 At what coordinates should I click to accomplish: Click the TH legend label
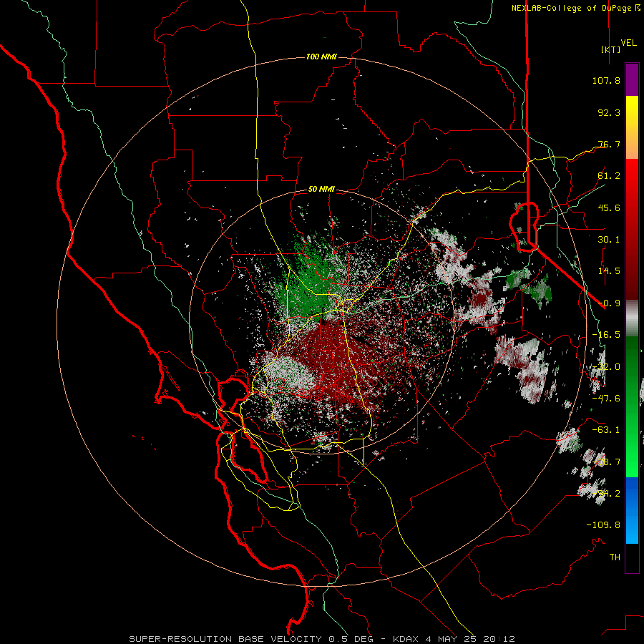tap(615, 557)
